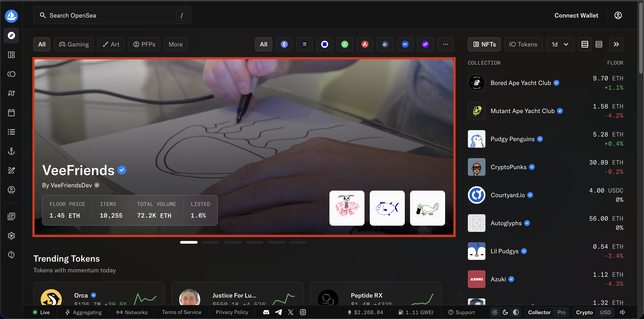Show more chains via the ellipsis button
Image resolution: width=644 pixels, height=319 pixels.
coord(446,44)
